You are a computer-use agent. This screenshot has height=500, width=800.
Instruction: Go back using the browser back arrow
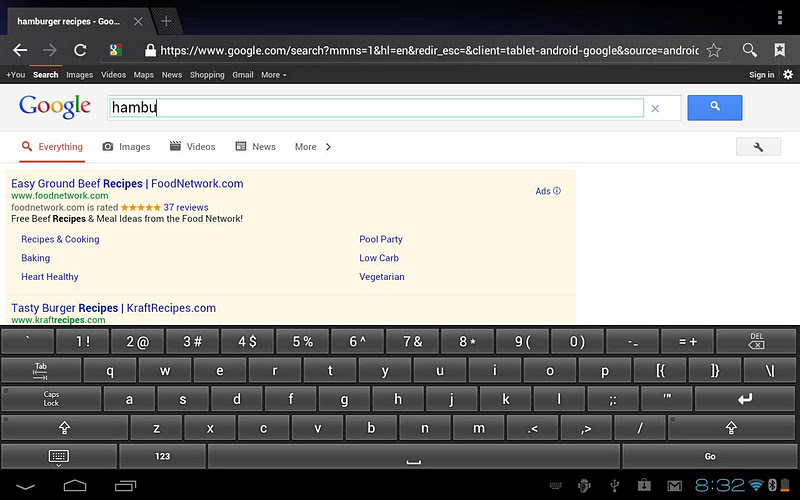pos(20,50)
